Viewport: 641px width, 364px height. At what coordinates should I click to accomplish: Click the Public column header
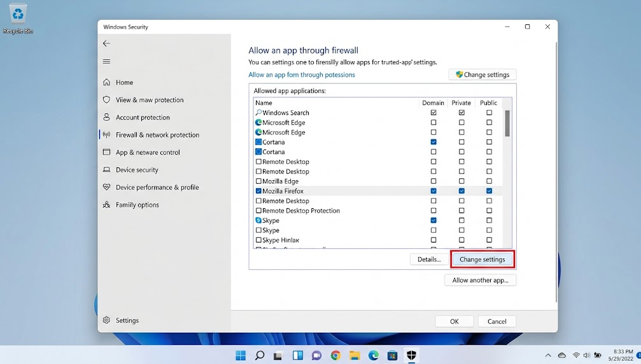(x=488, y=102)
